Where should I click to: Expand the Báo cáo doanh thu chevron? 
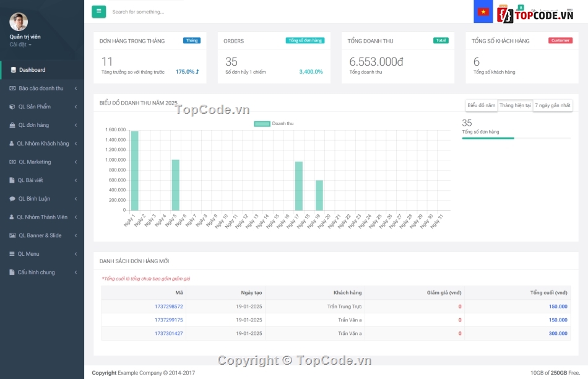76,88
